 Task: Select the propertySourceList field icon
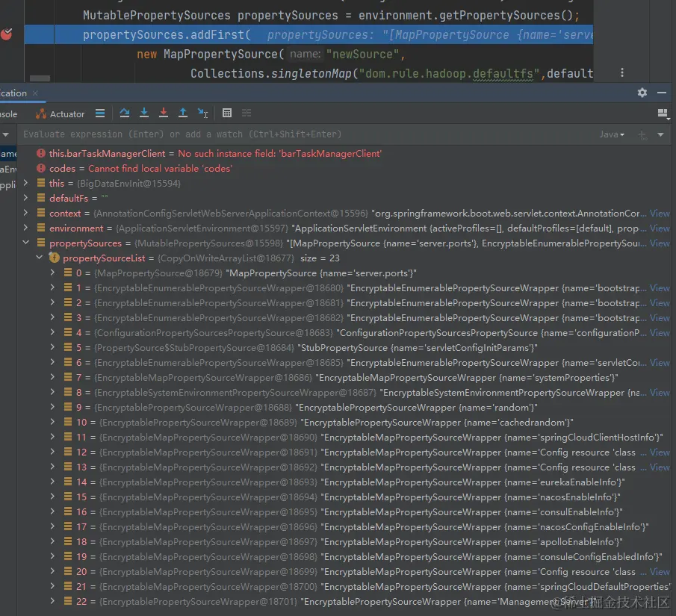55,258
